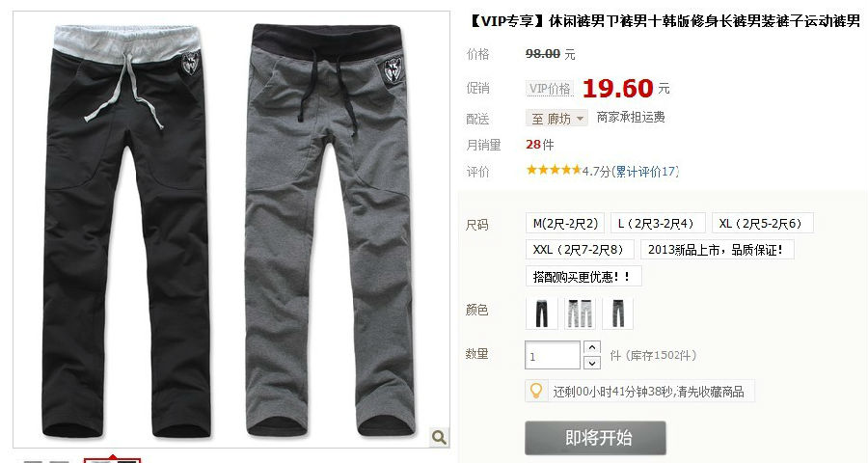Open the 累计评价17 reviews link
The height and width of the screenshot is (463, 868).
[x=646, y=172]
